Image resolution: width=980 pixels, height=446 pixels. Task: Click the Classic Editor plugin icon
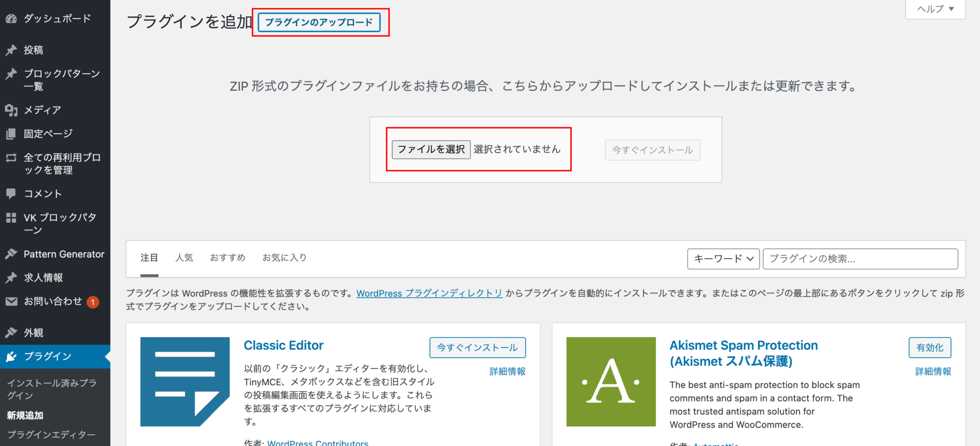point(185,381)
